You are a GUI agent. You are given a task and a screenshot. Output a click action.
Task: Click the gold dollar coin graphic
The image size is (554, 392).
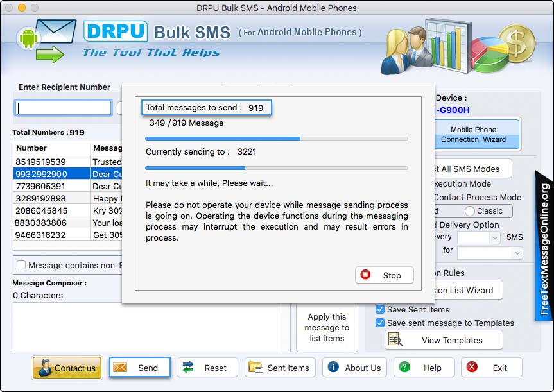point(517,43)
